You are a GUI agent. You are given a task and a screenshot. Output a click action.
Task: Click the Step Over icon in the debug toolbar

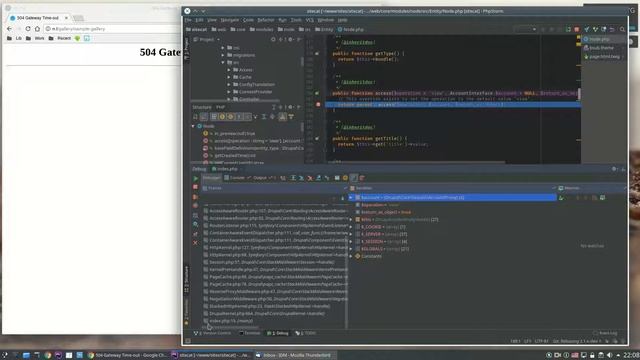[293, 178]
